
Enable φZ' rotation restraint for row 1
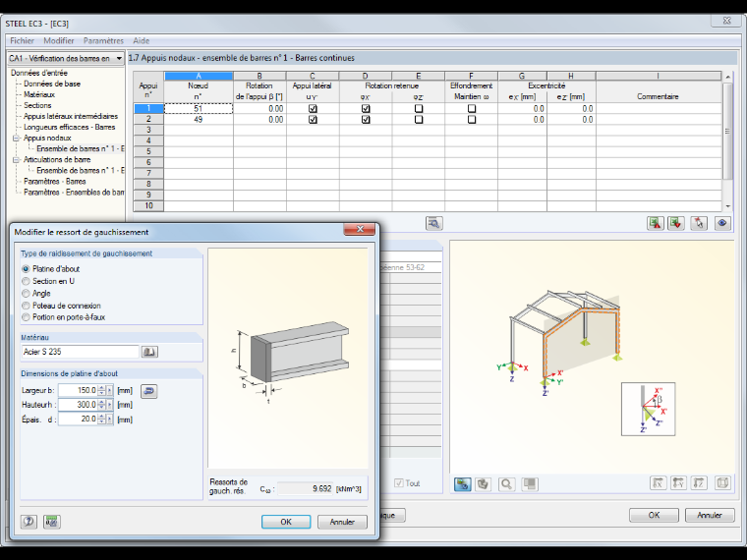coord(419,109)
